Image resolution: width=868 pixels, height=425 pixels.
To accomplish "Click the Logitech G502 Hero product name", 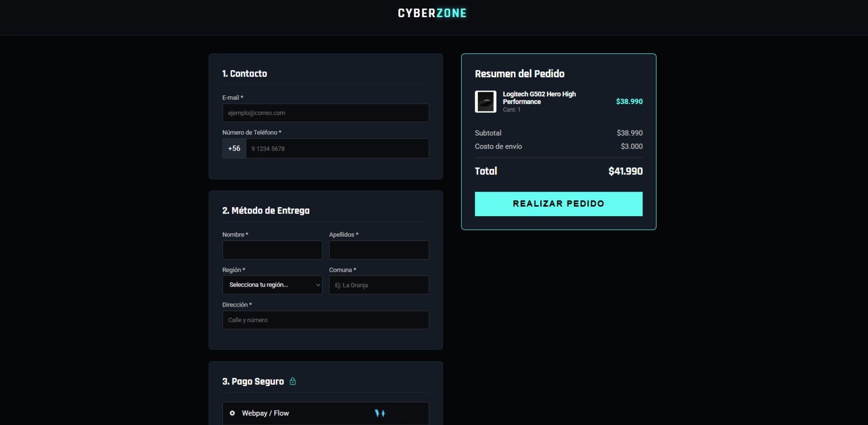I will pyautogui.click(x=540, y=98).
